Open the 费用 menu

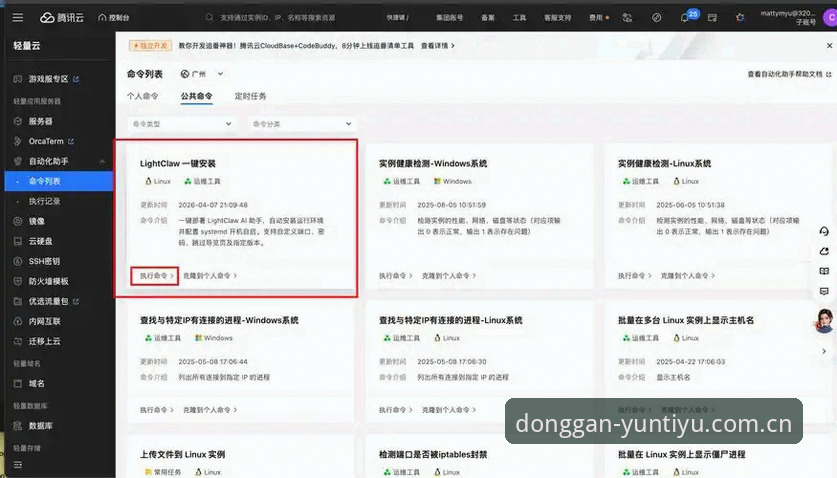[598, 18]
